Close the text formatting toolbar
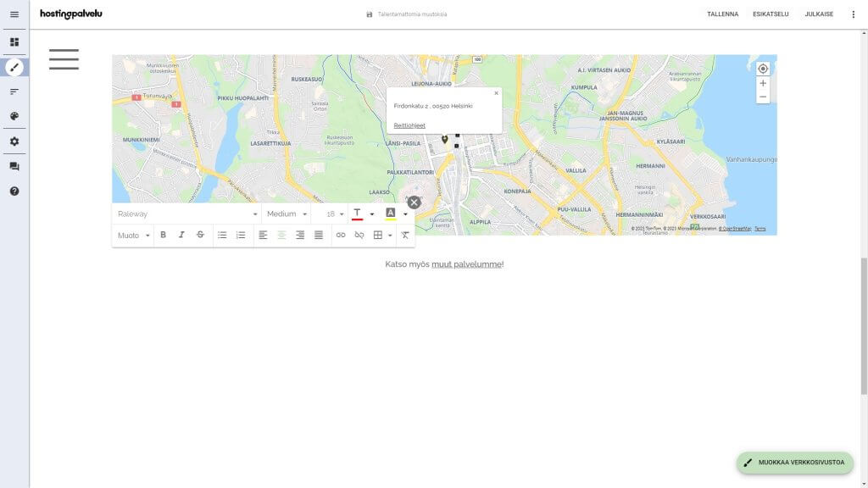 point(414,202)
